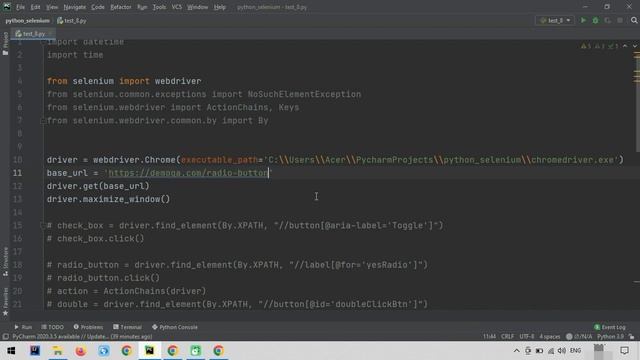The width and height of the screenshot is (640, 360).
Task: Run the test_8 configuration with the green play icon
Action: [583, 20]
